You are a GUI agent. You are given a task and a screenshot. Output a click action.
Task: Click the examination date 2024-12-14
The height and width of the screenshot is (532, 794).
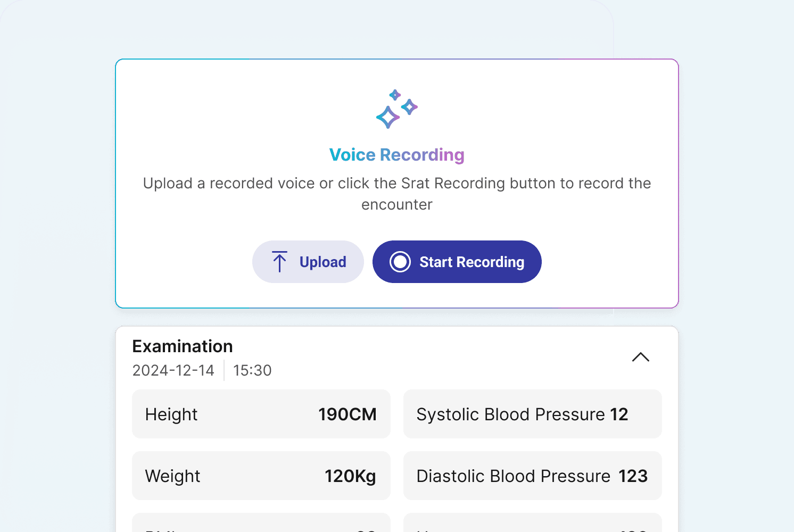173,370
